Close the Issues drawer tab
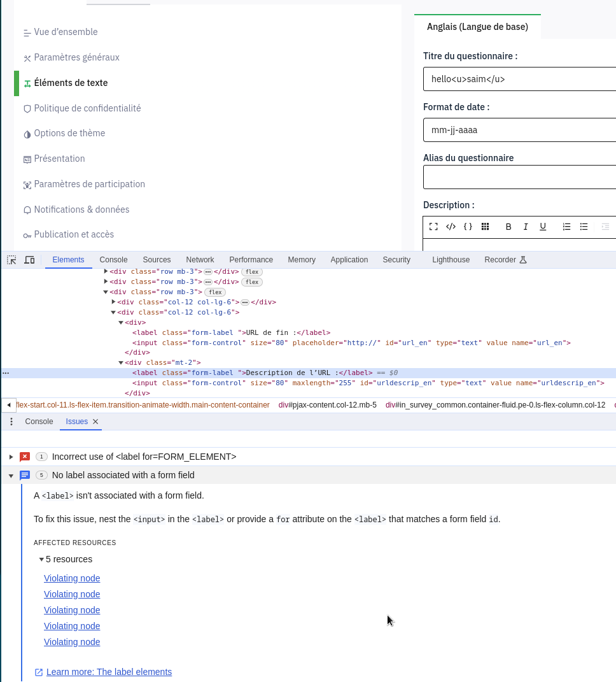Screen dimensions: 616x682 click(95, 422)
